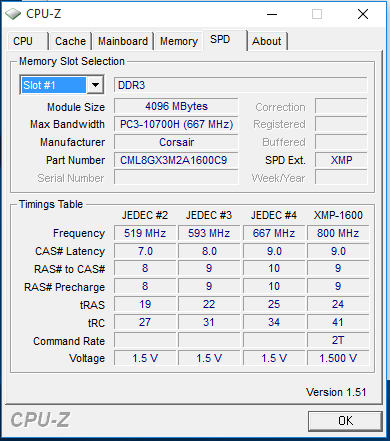This screenshot has width=390, height=441.
Task: Click CAS# Latency value 7.0
Action: pyautogui.click(x=145, y=251)
